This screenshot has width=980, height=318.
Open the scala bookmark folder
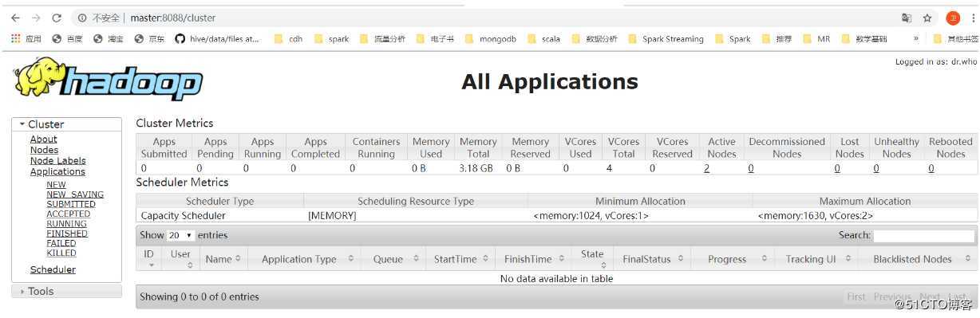[x=543, y=38]
